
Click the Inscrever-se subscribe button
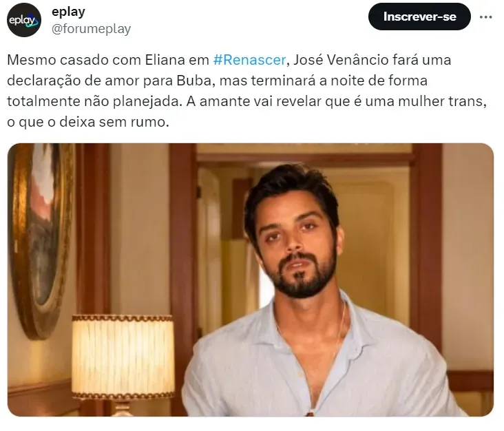pos(419,17)
